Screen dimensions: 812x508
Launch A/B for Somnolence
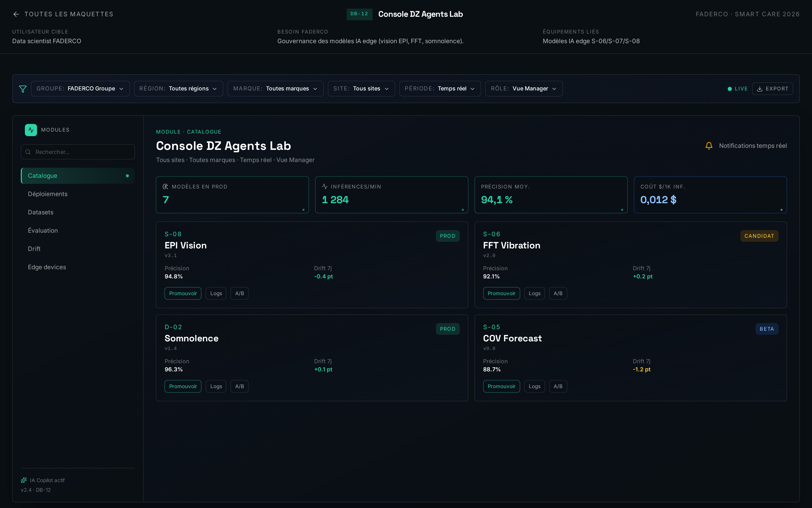tap(240, 386)
